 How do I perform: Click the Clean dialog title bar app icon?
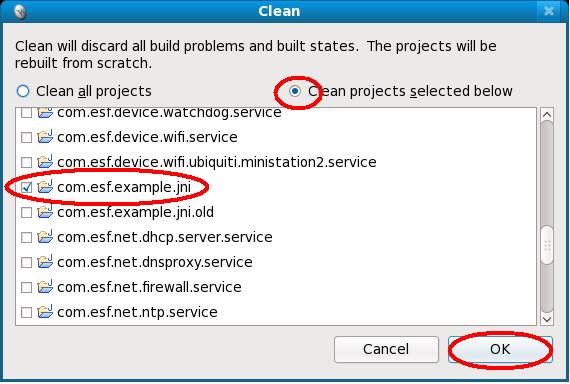(x=20, y=11)
